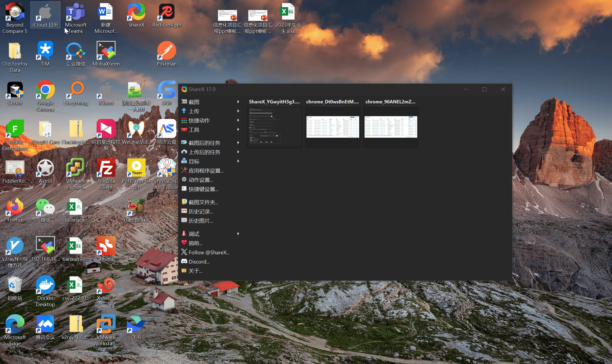
Task: Select the 企业微信 desktop icon
Action: point(75,54)
